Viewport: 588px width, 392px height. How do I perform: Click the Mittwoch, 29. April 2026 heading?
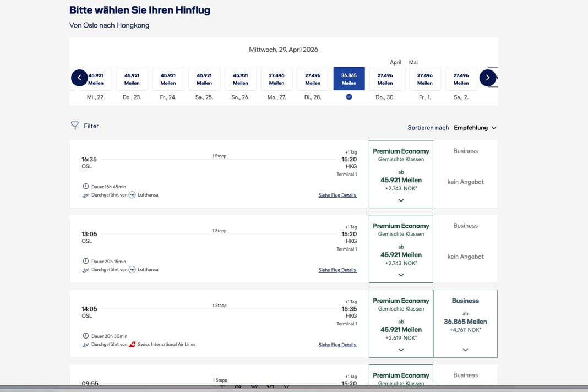284,50
